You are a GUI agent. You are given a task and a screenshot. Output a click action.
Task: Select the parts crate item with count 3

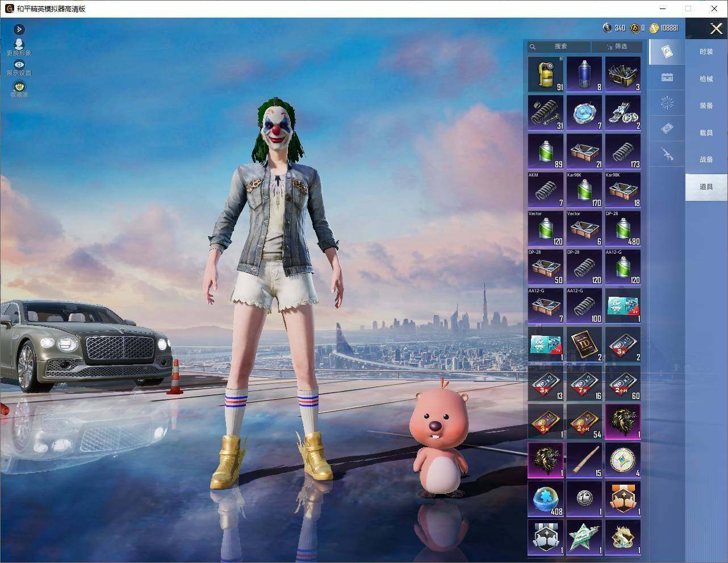[x=623, y=74]
